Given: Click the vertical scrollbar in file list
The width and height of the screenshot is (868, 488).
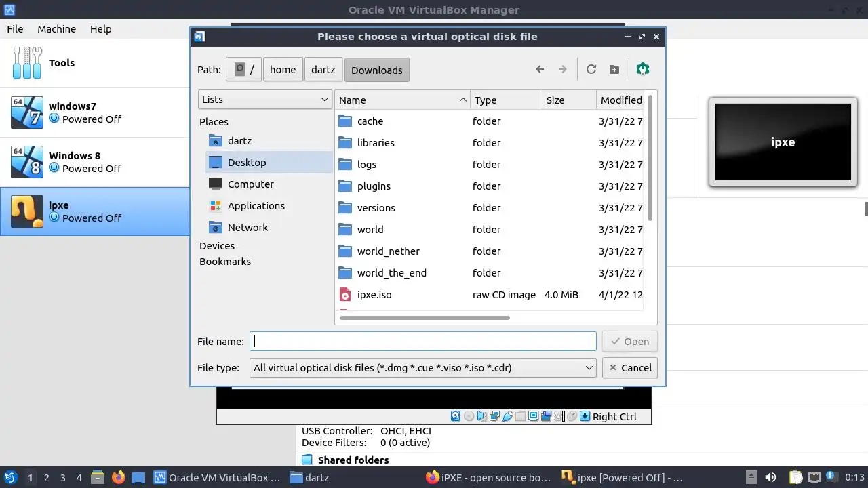Looking at the screenshot, I should point(650,157).
